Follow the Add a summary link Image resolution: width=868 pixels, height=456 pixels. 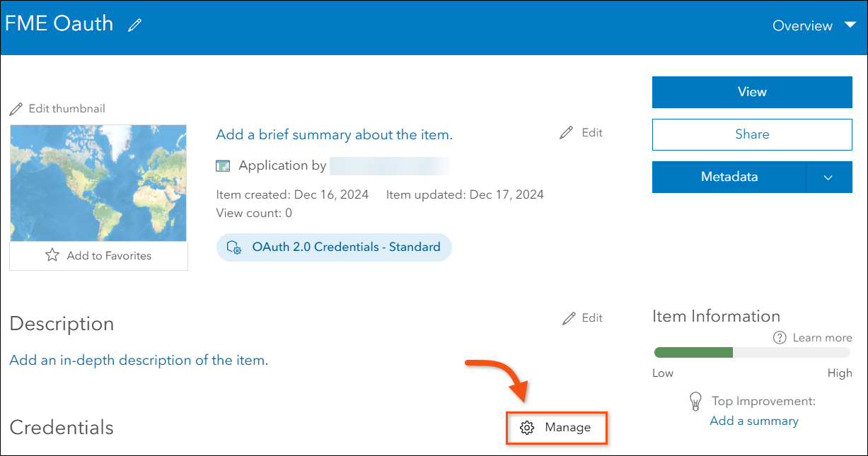click(754, 421)
